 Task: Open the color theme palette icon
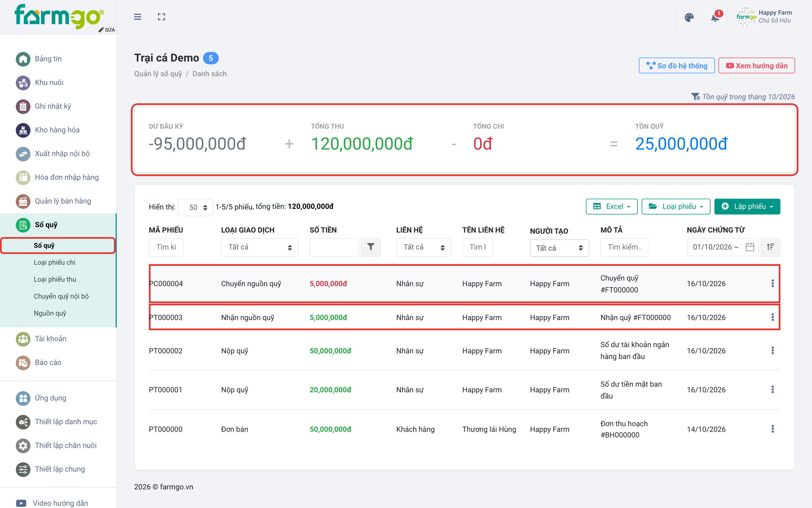[689, 17]
